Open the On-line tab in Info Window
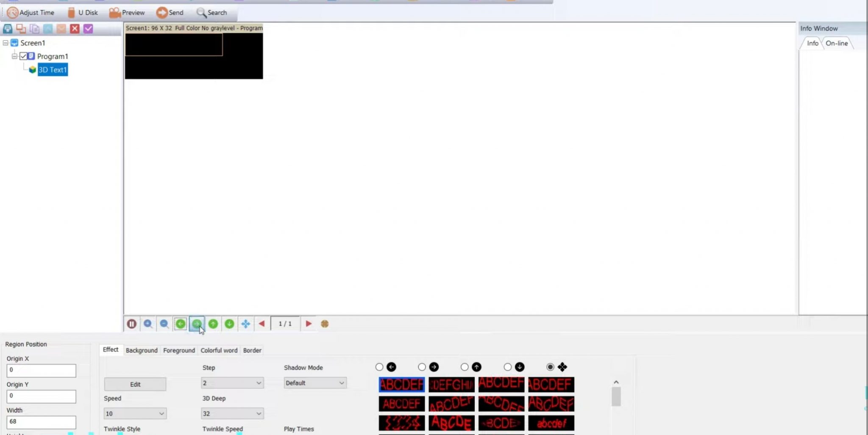Screen dimensions: 868x435 (x=836, y=43)
